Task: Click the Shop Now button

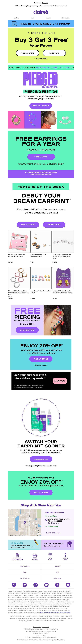Action: tap(54, 53)
